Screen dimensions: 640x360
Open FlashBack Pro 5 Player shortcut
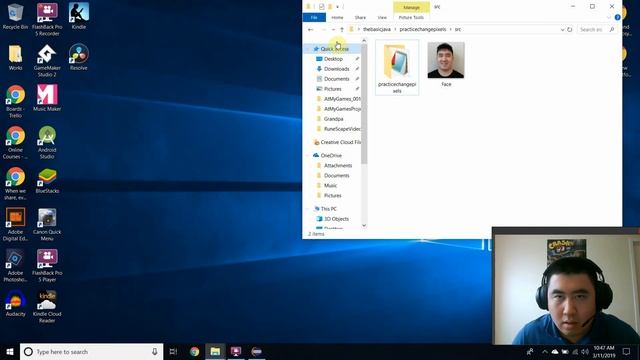[x=47, y=265]
